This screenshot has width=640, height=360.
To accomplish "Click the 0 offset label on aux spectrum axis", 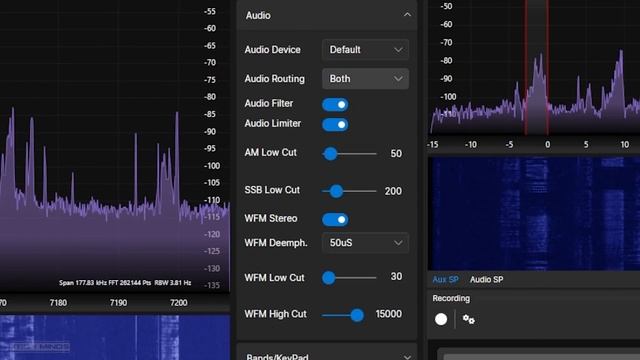I will [x=547, y=144].
